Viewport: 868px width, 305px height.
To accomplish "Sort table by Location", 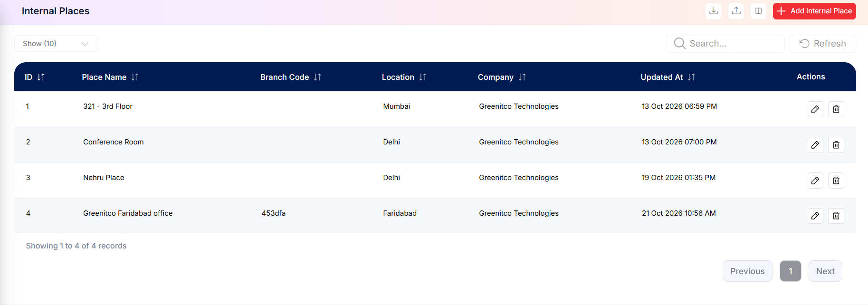I will click(423, 77).
